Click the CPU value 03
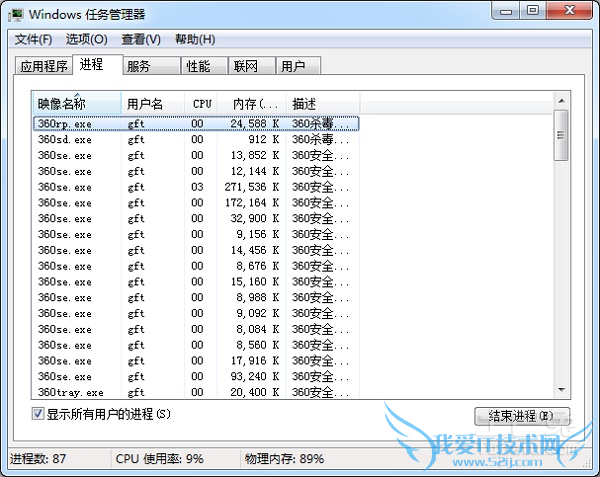This screenshot has width=600, height=477. tap(197, 187)
